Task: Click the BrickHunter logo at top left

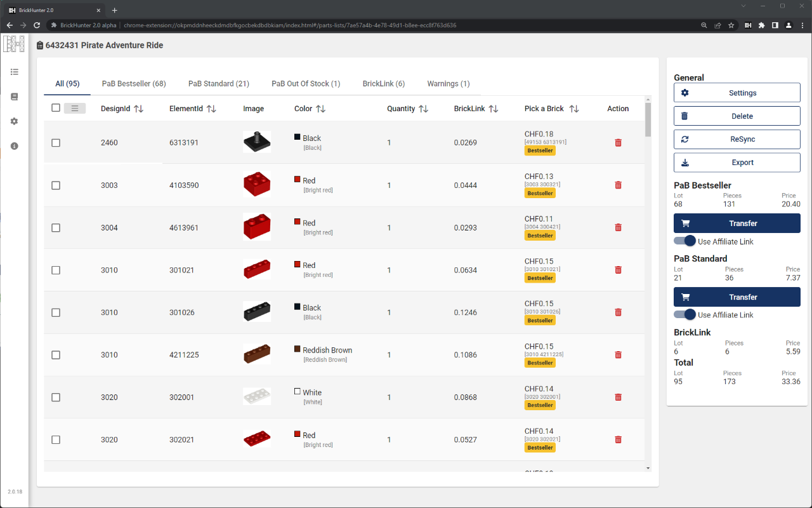Action: [x=14, y=44]
